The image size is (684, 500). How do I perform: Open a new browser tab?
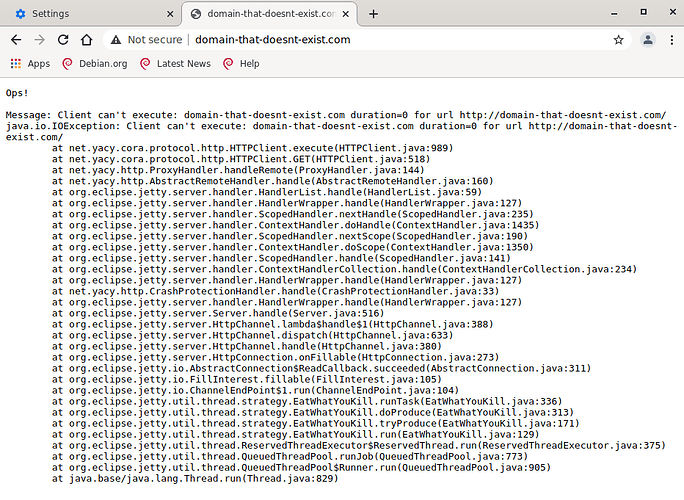click(373, 14)
